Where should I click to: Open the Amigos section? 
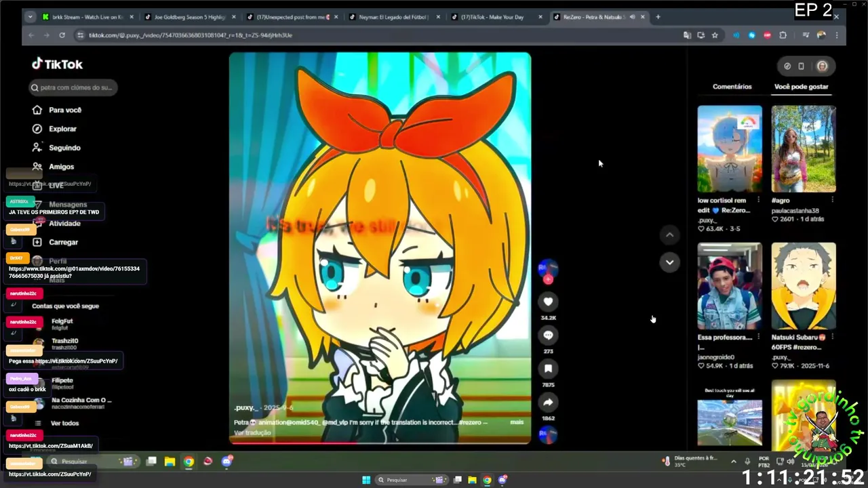click(53, 167)
